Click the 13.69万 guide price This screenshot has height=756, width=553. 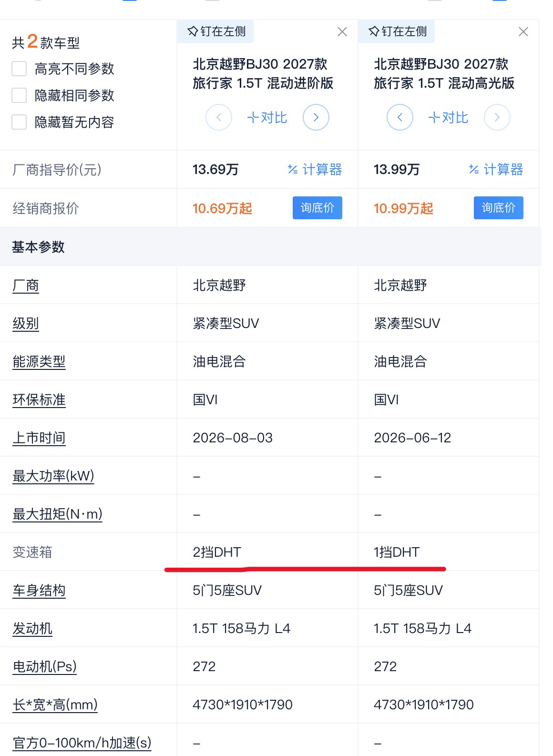(x=215, y=169)
